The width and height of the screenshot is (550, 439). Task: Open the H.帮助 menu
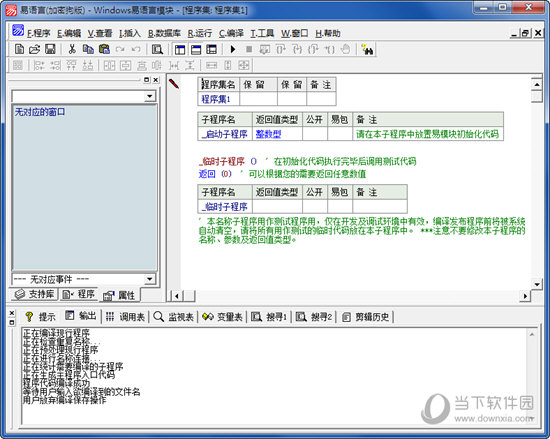coord(328,34)
